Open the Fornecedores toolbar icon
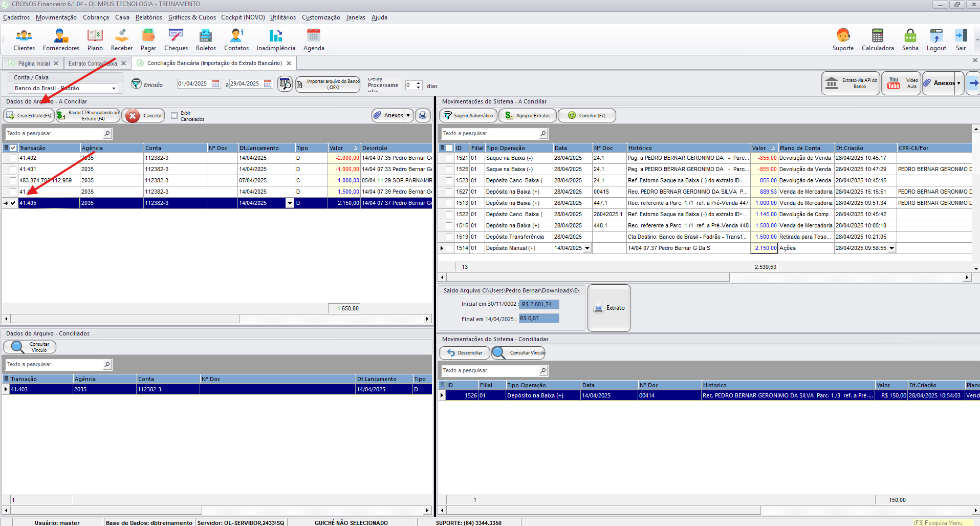980x526 pixels. tap(61, 40)
